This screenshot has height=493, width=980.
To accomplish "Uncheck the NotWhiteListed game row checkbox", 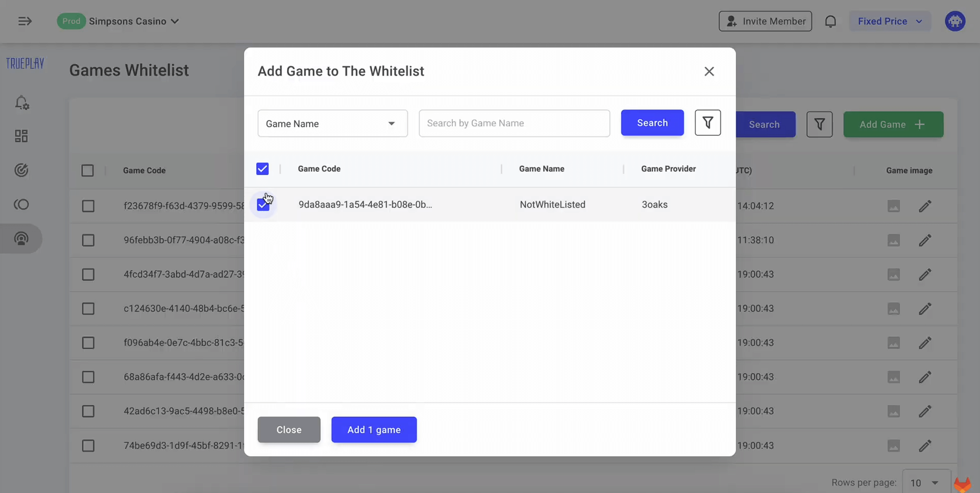I will click(x=263, y=204).
